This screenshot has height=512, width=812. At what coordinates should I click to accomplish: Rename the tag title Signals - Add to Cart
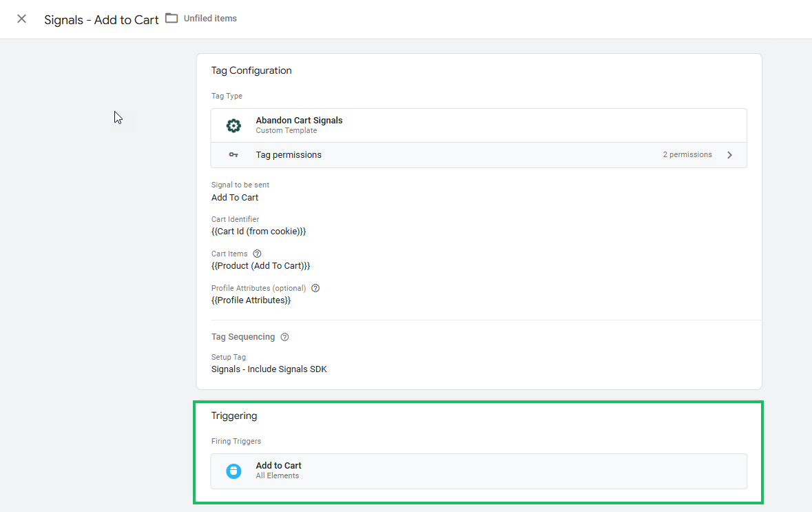click(x=101, y=20)
